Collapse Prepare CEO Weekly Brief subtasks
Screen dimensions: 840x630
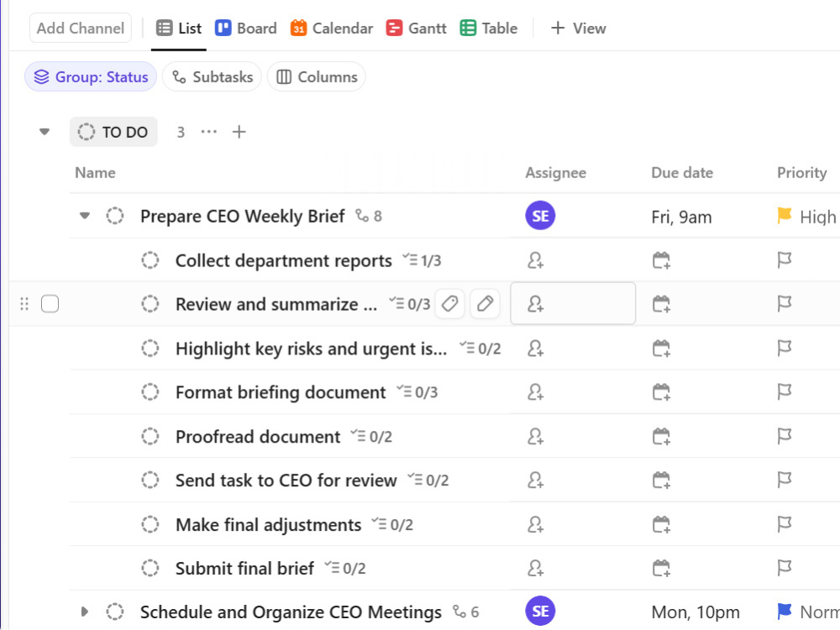[85, 216]
